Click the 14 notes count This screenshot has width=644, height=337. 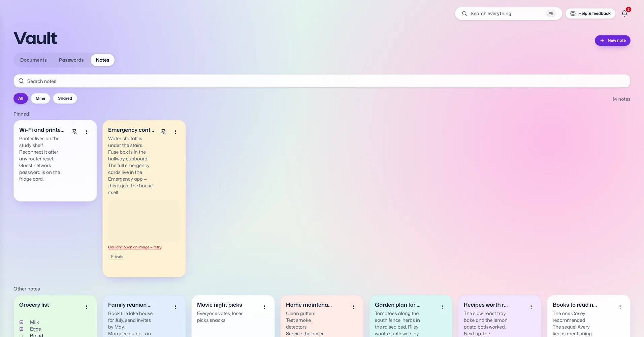pyautogui.click(x=621, y=99)
